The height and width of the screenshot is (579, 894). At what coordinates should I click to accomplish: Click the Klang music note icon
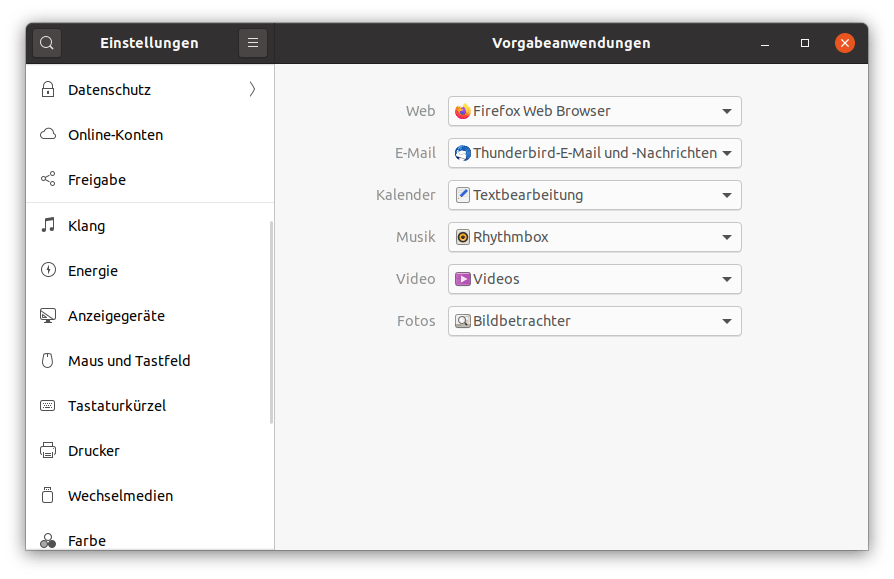coord(47,226)
